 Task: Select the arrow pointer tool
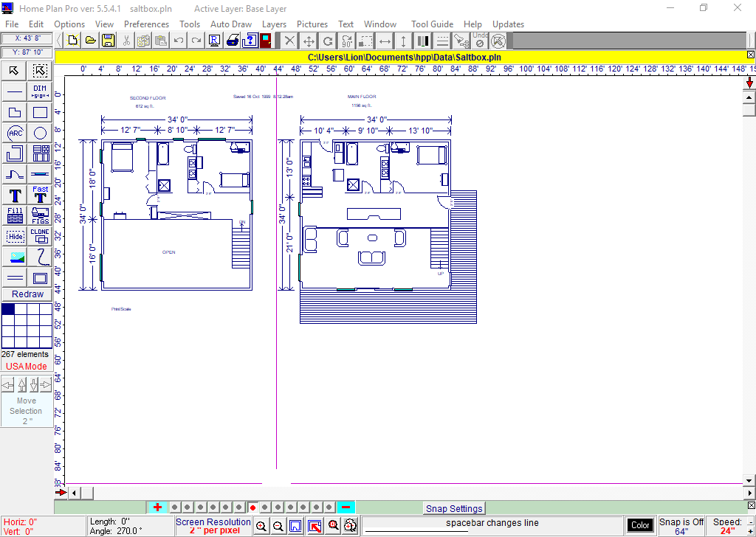click(x=14, y=71)
